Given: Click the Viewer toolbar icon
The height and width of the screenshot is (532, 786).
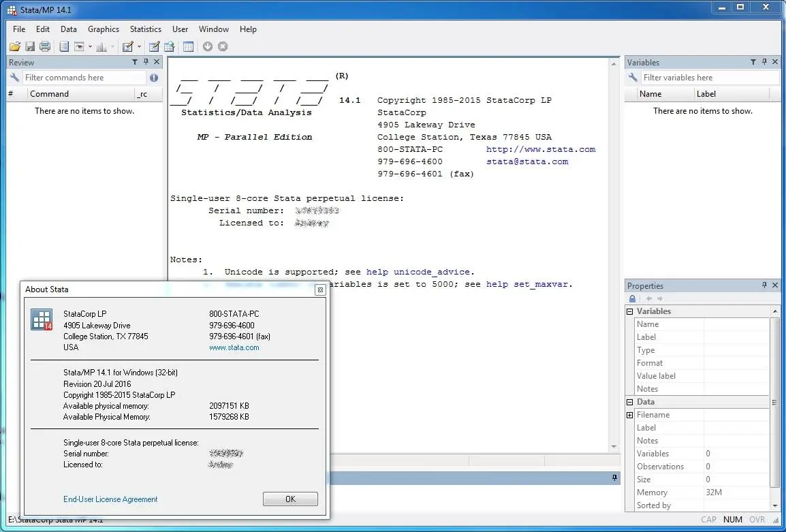Looking at the screenshot, I should (x=79, y=46).
